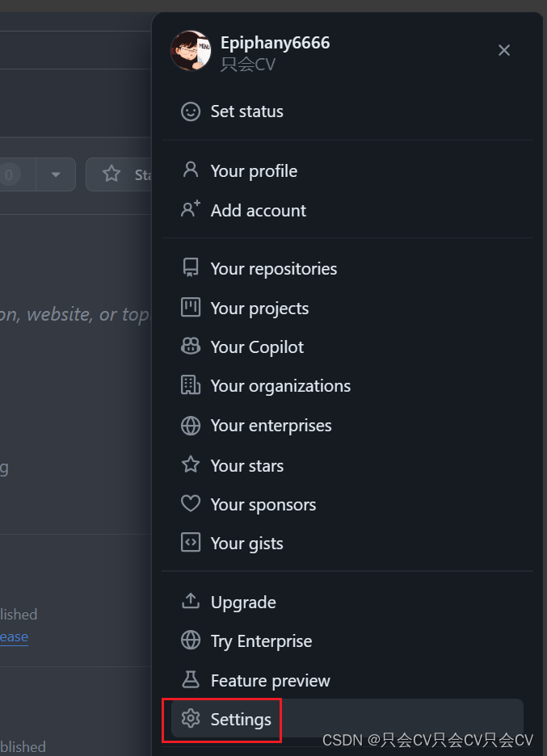Open Your sponsors

click(263, 506)
